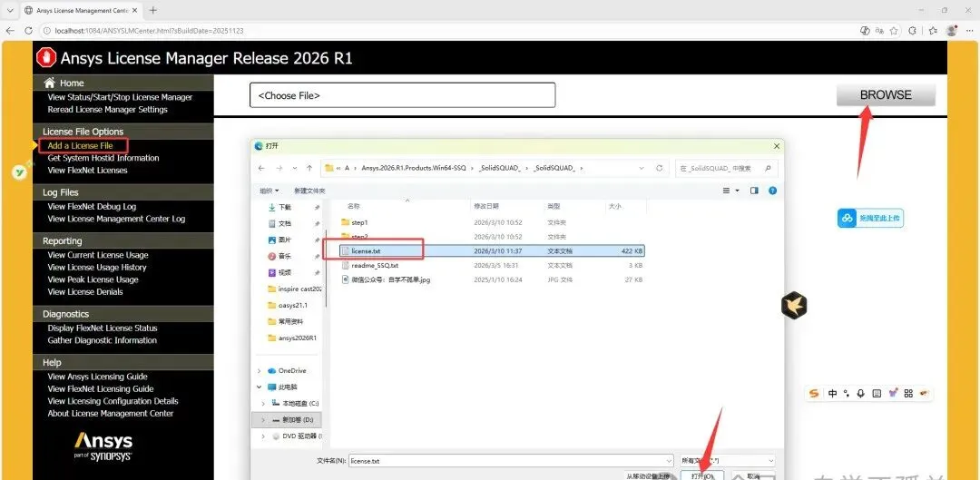Select the license.txt file
Screen dimensions: 980x480
493,250
